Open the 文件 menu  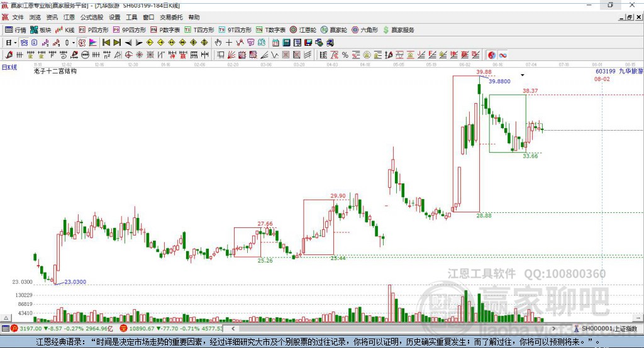point(18,17)
